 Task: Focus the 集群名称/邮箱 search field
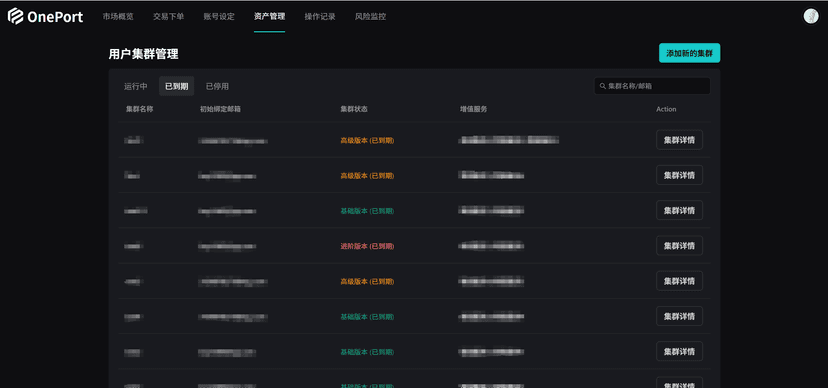click(x=652, y=86)
